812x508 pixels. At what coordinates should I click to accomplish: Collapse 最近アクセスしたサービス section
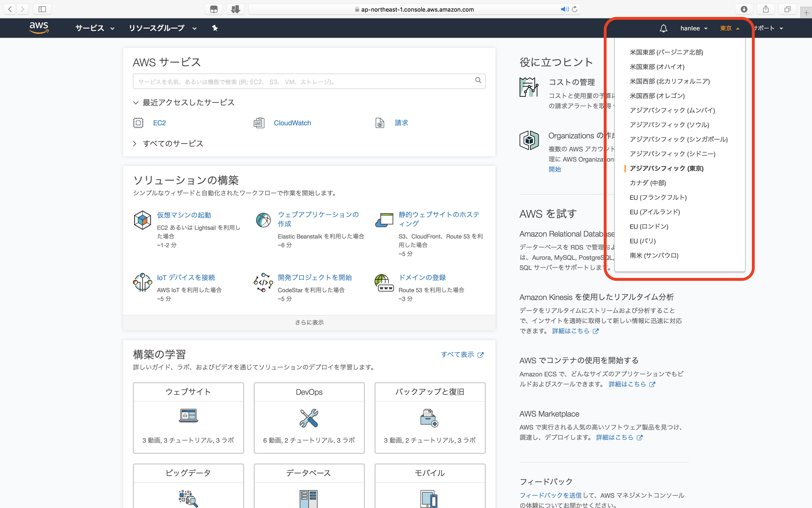tap(184, 103)
